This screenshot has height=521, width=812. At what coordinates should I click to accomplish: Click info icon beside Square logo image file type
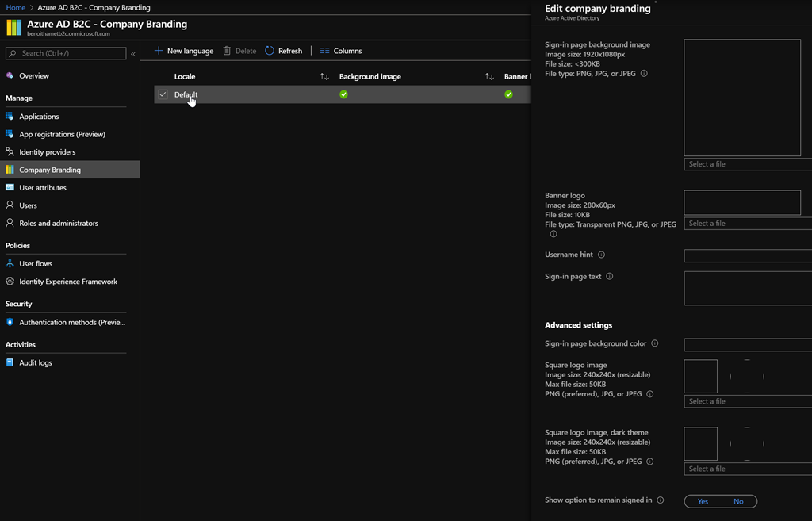[650, 393]
